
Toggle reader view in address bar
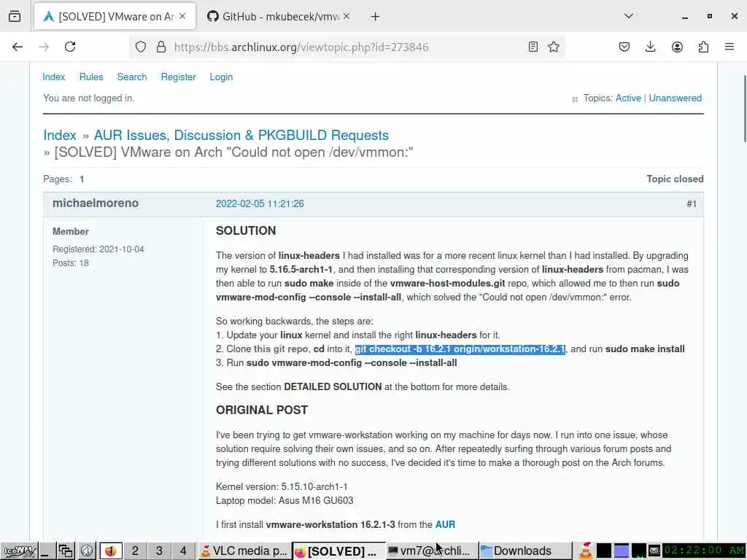click(x=533, y=47)
